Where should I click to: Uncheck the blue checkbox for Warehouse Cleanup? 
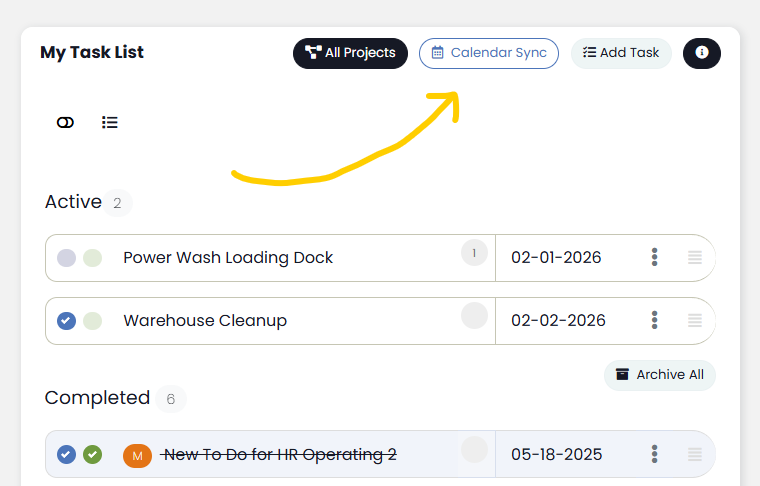point(67,321)
